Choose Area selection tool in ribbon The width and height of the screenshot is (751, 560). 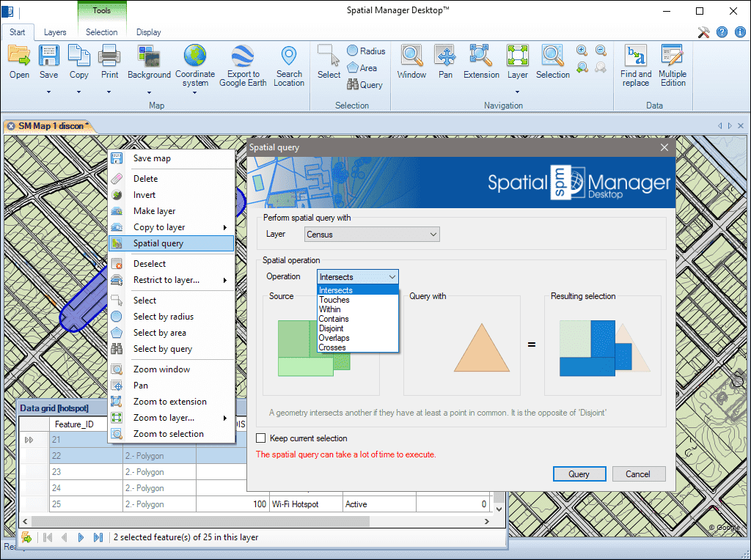(x=362, y=68)
